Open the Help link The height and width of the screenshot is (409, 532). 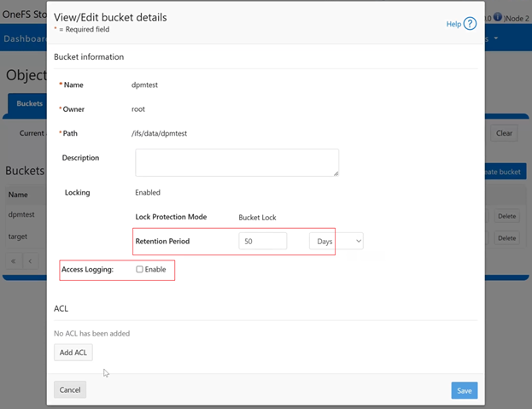pos(453,24)
